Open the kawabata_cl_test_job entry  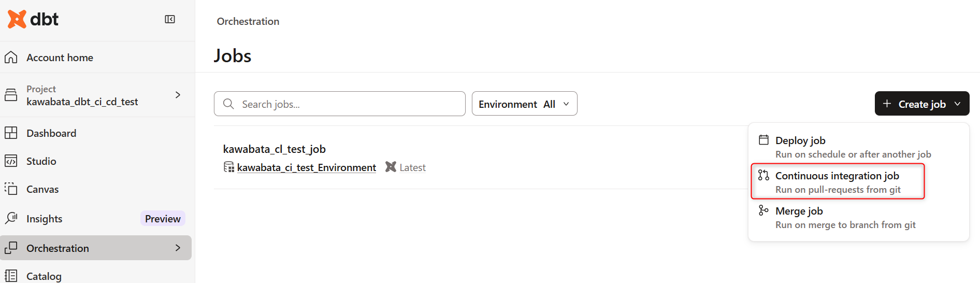click(x=275, y=149)
